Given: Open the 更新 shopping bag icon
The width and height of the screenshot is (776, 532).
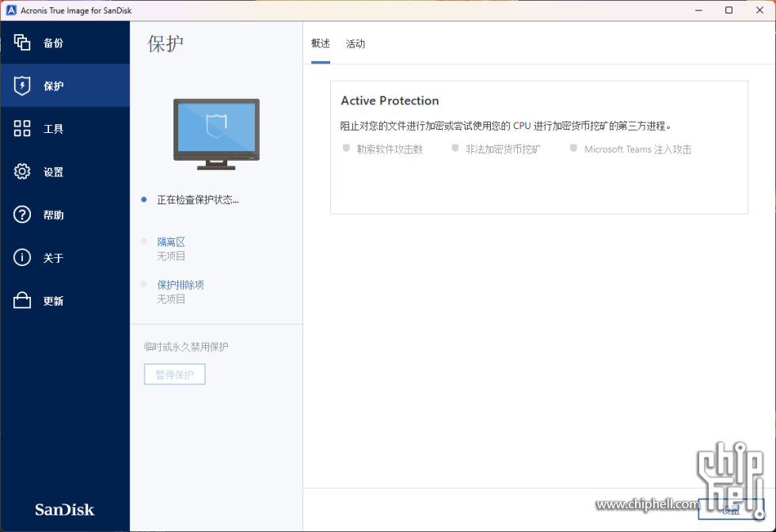Looking at the screenshot, I should pos(22,300).
